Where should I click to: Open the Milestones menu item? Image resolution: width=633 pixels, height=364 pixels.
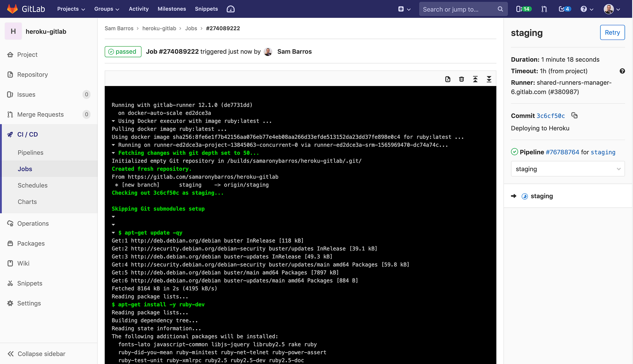(172, 9)
